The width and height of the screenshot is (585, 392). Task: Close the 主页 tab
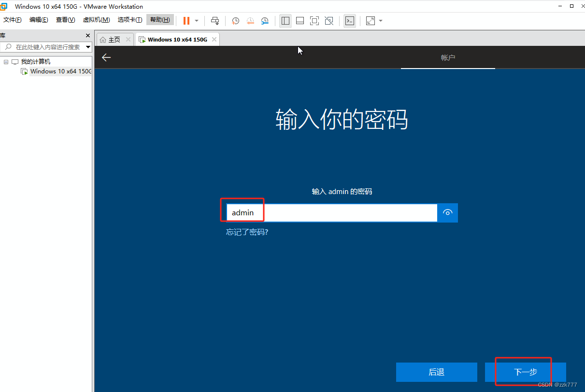click(128, 40)
